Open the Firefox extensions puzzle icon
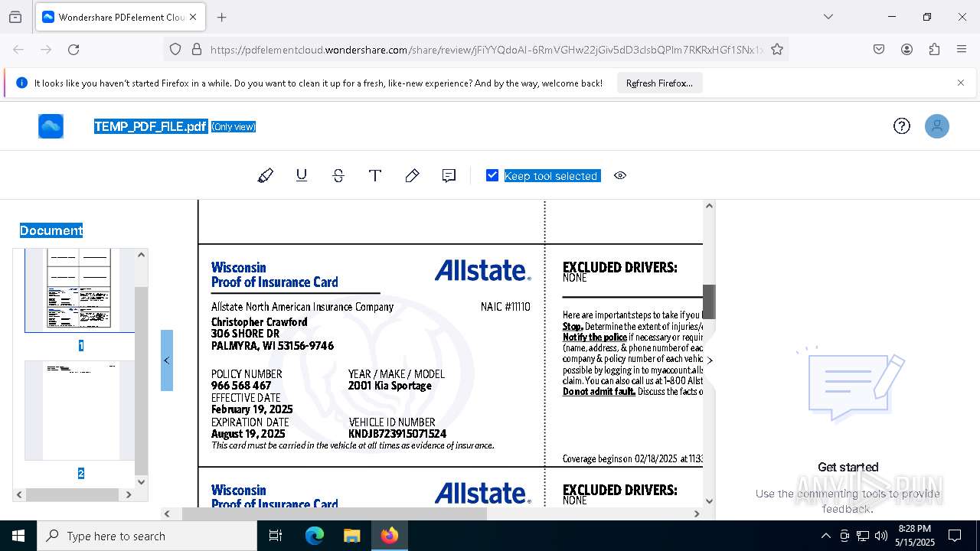This screenshot has width=980, height=551. (934, 49)
